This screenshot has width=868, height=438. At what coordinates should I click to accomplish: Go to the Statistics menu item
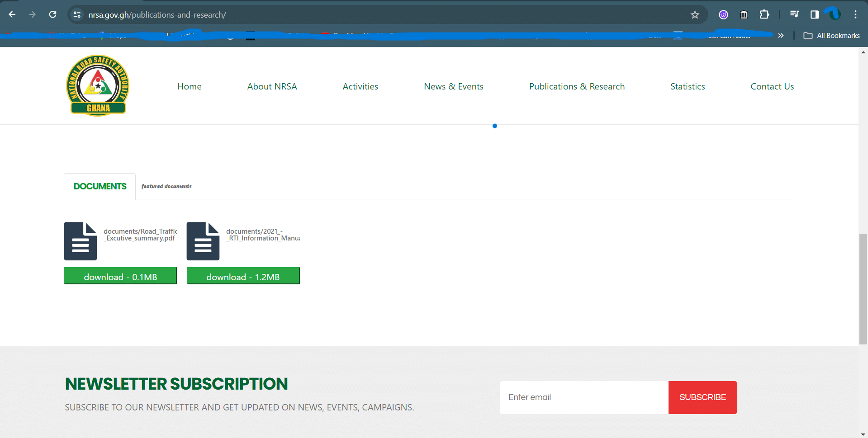pyautogui.click(x=688, y=86)
